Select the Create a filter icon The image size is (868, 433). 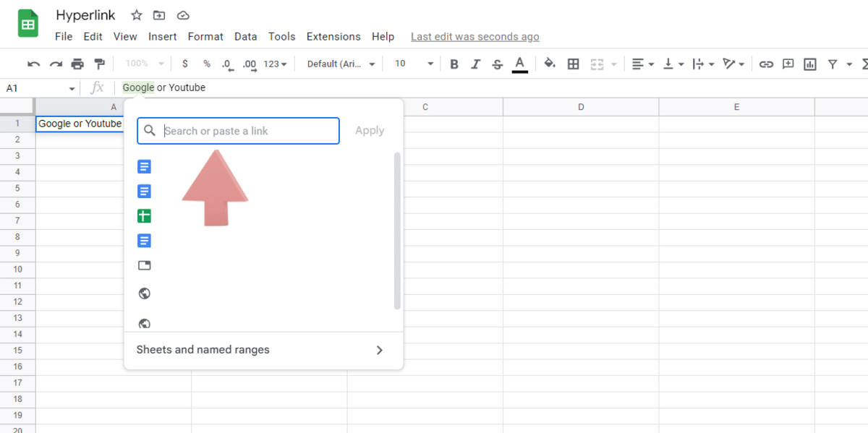point(833,64)
